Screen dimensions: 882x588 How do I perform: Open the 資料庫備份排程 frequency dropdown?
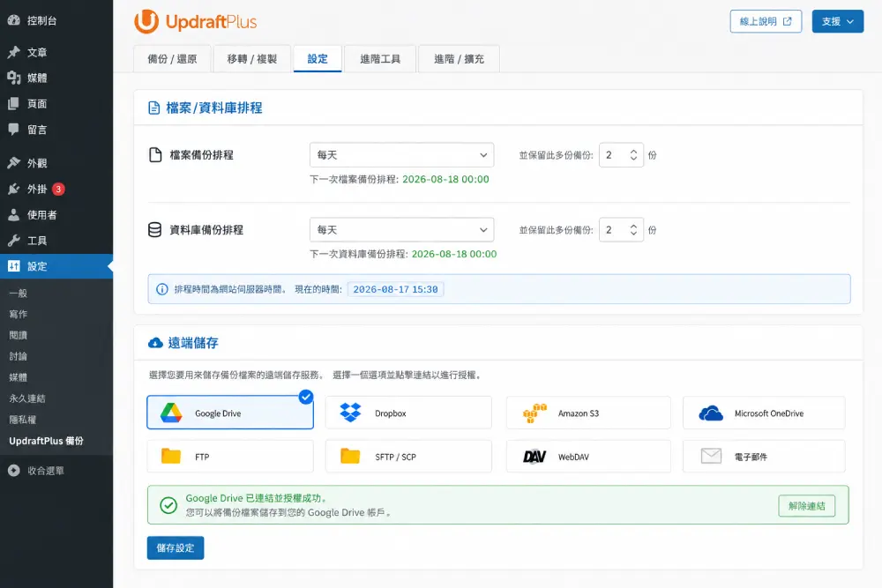401,229
